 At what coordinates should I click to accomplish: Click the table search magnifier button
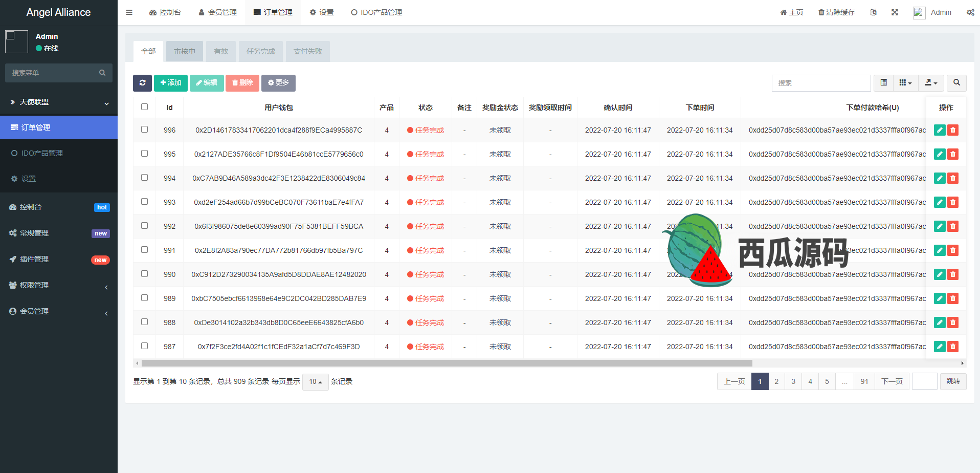[956, 83]
